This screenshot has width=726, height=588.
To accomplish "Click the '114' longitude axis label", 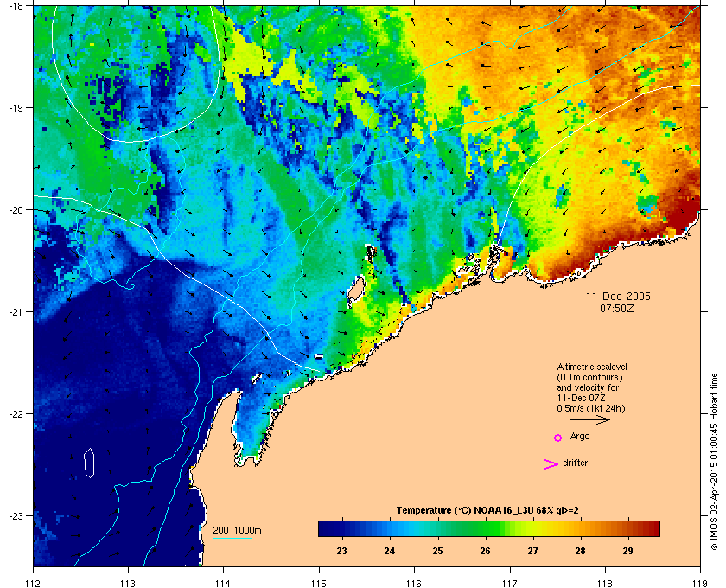I will [x=223, y=584].
